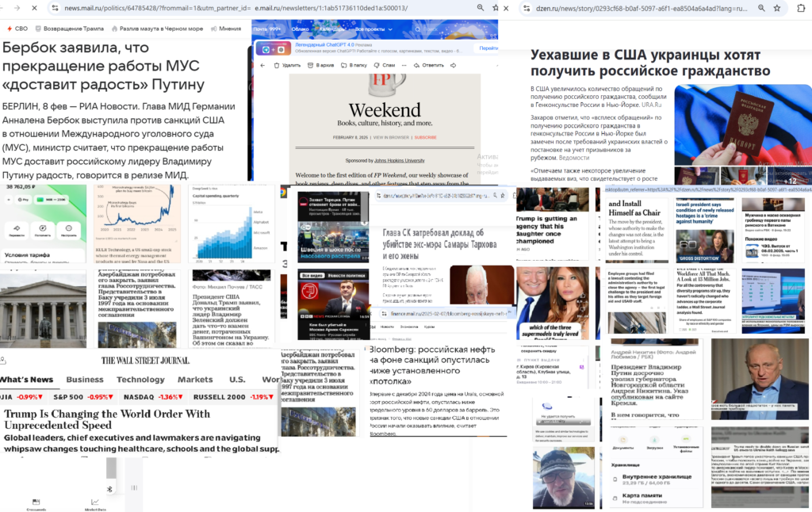Click the news.mail.ru address bar URL
The height and width of the screenshot is (512, 812).
[158, 8]
